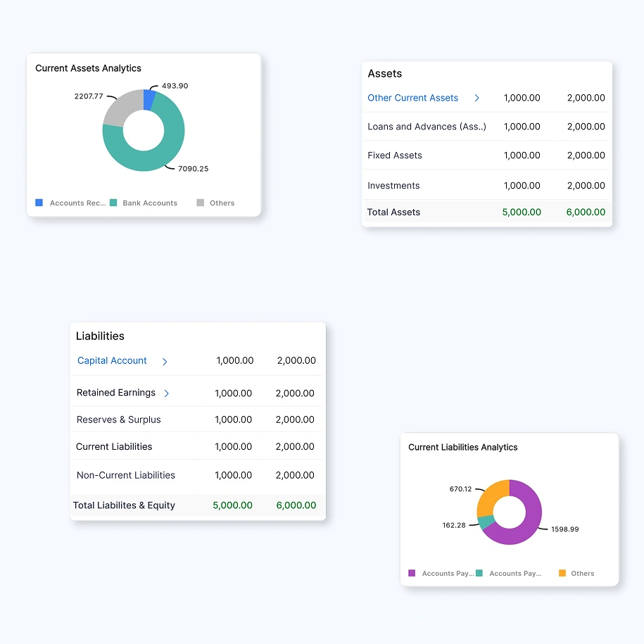This screenshot has height=644, width=644.
Task: Click the Fixed Assets row label
Action: point(395,156)
